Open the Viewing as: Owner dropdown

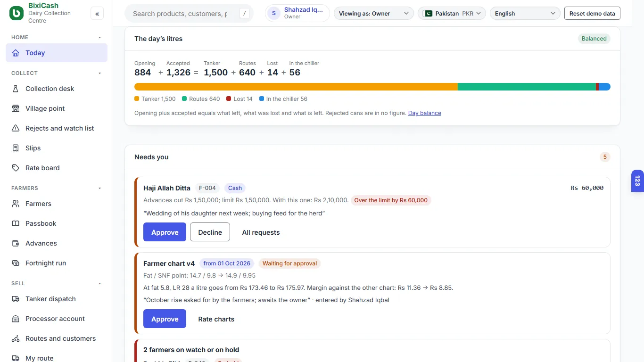click(373, 14)
